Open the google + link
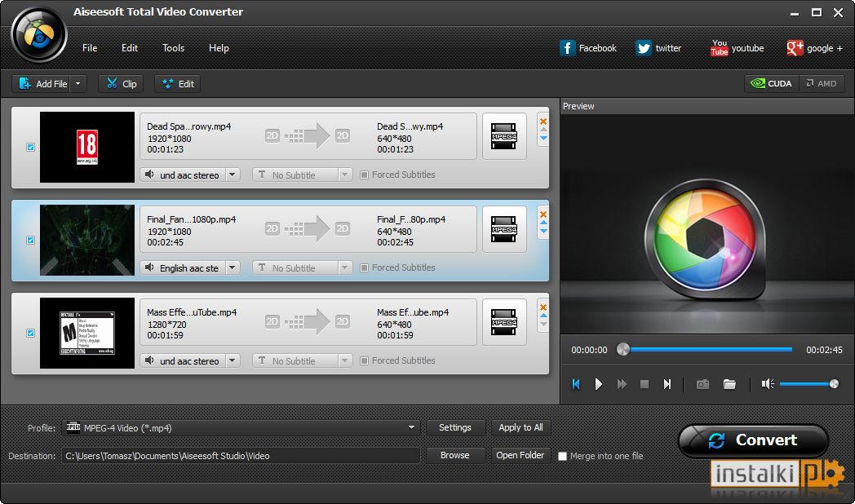 (815, 48)
